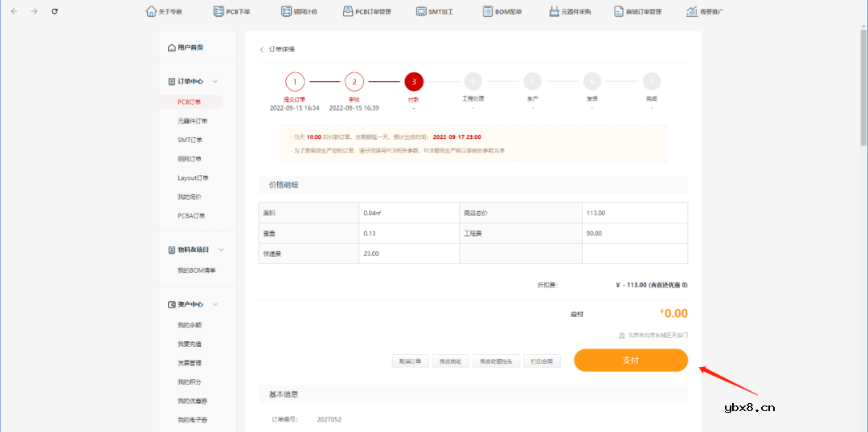Open PCB订单管理 in the top navigation
868x432 pixels.
pos(367,11)
